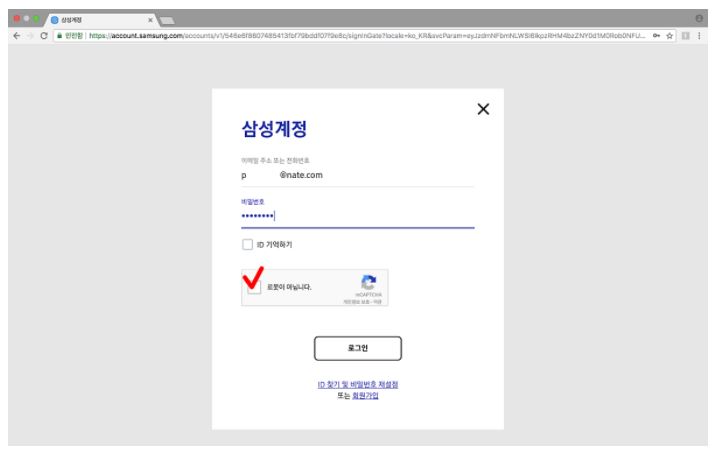The height and width of the screenshot is (455, 718).
Task: Open the saved password key icon
Action: [x=657, y=36]
